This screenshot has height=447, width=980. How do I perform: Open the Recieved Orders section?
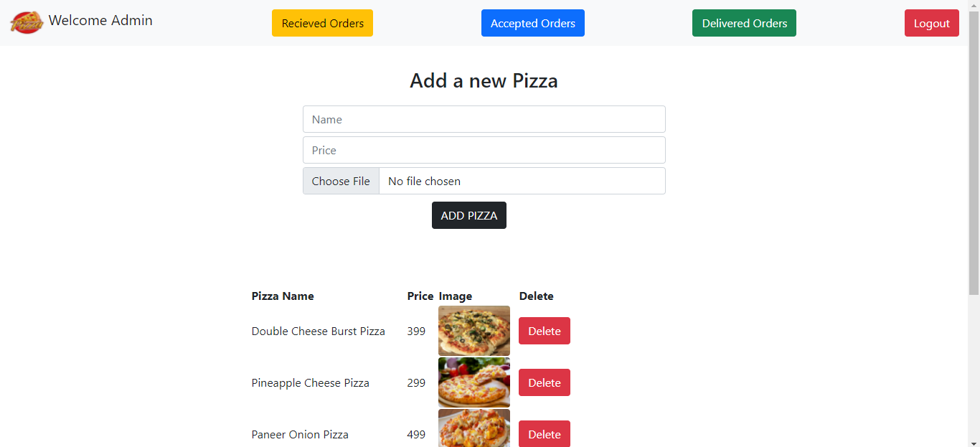pyautogui.click(x=322, y=22)
